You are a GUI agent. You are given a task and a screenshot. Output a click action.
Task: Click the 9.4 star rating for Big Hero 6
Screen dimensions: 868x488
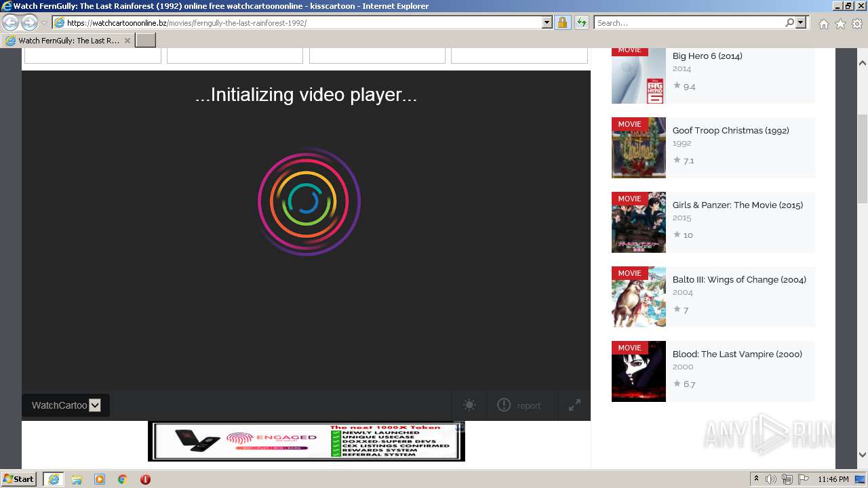point(684,86)
